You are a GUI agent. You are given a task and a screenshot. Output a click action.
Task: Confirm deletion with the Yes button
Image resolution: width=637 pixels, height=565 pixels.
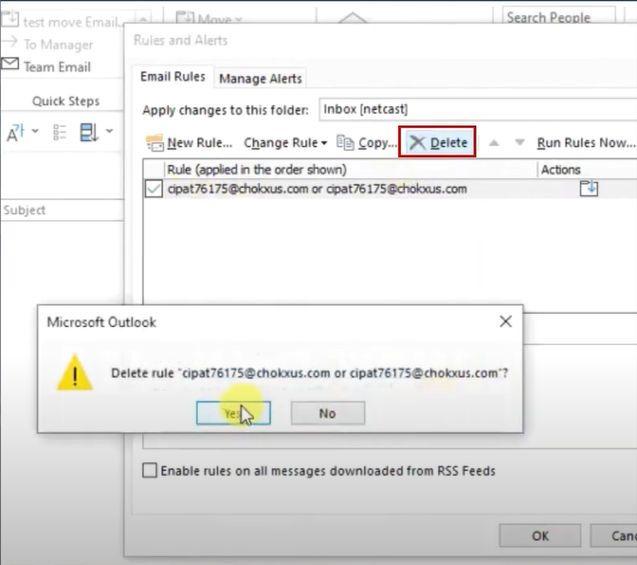233,413
